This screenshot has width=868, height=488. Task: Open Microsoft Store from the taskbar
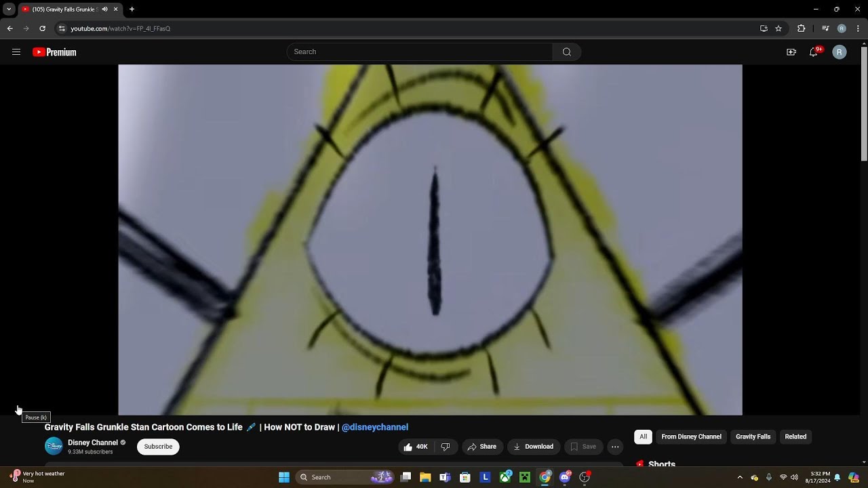coord(465,477)
